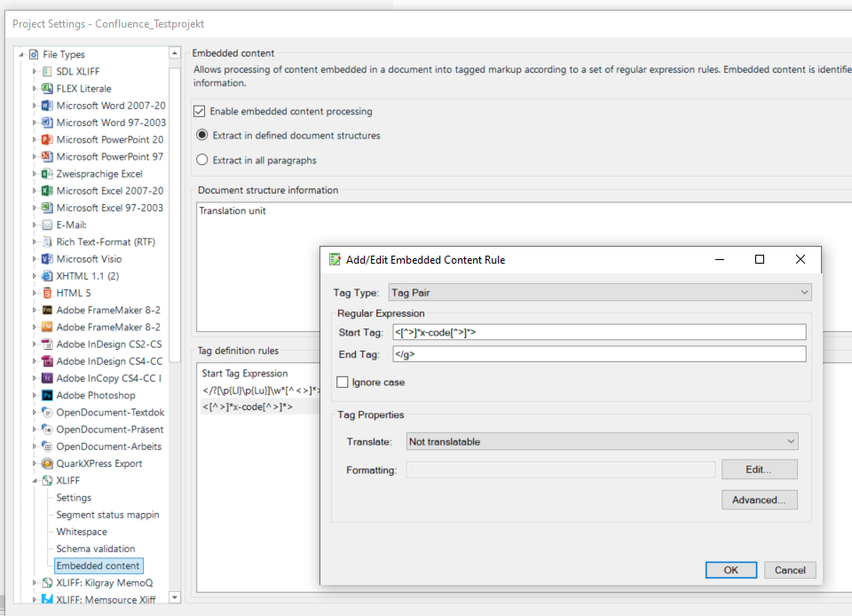Image resolution: width=852 pixels, height=616 pixels.
Task: Toggle the Ignore case checkbox
Action: point(345,382)
